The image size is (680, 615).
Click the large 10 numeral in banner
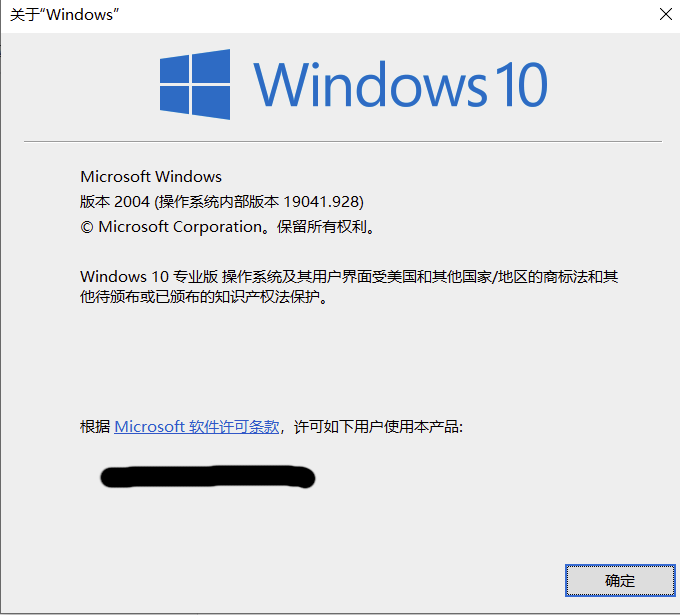(x=522, y=85)
